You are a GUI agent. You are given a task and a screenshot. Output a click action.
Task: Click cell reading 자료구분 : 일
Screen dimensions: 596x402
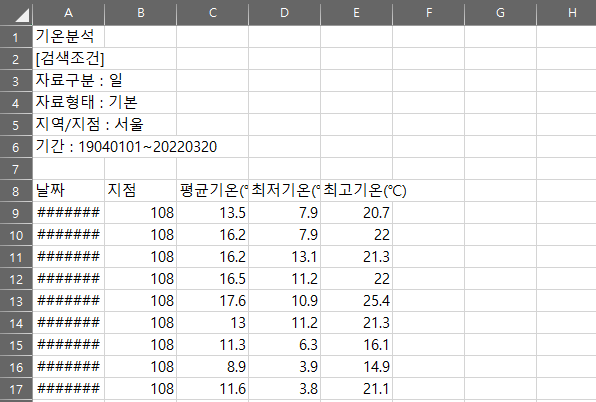tap(68, 81)
